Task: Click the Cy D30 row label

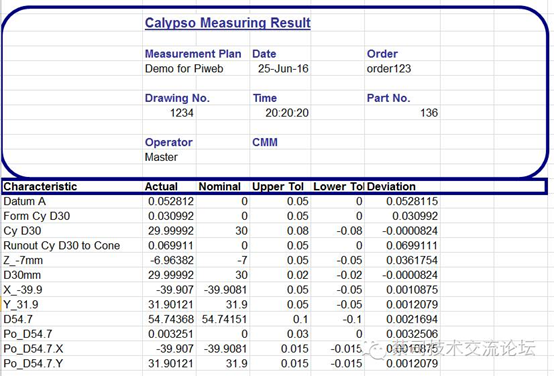Action: point(22,231)
